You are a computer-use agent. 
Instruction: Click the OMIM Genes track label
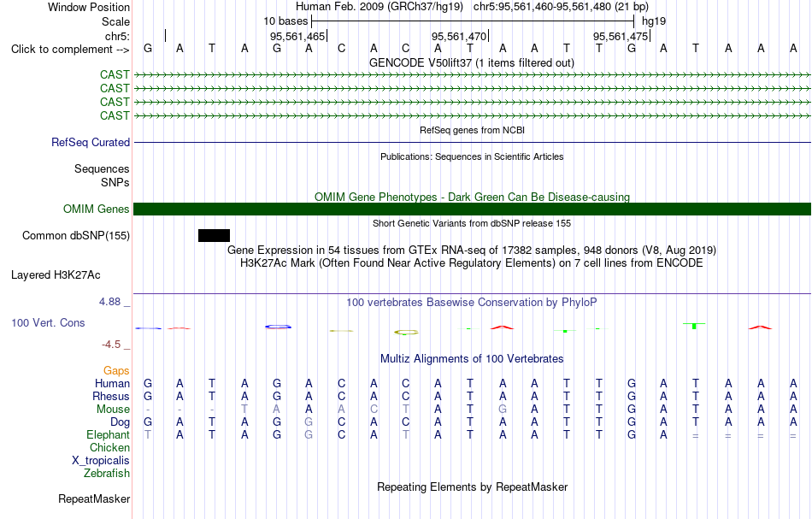[x=97, y=209]
